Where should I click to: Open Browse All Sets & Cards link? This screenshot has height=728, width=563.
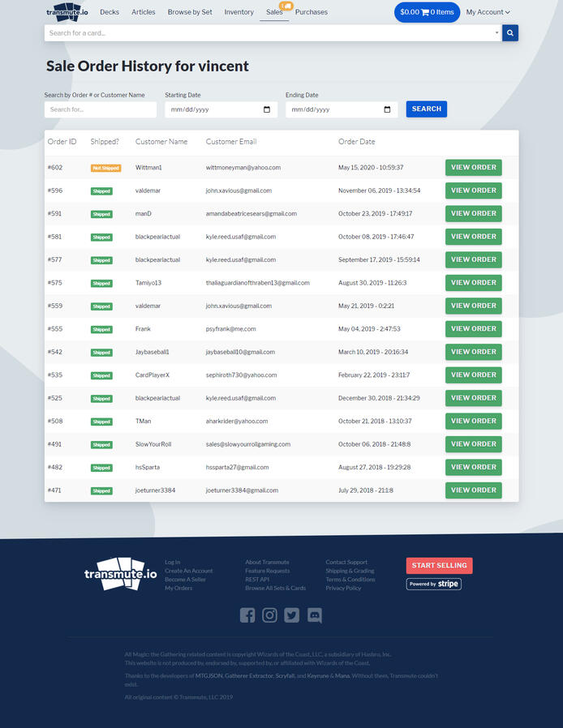tap(276, 589)
